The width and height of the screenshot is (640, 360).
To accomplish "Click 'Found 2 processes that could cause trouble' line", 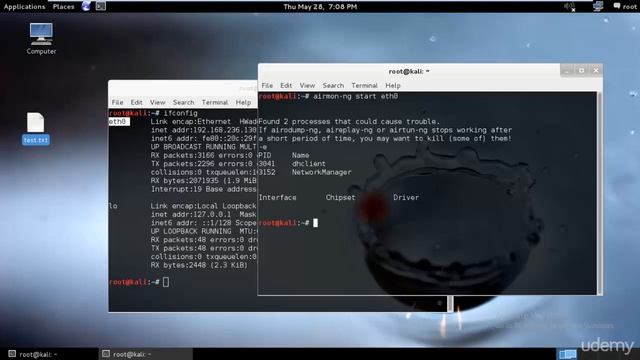I will click(349, 122).
